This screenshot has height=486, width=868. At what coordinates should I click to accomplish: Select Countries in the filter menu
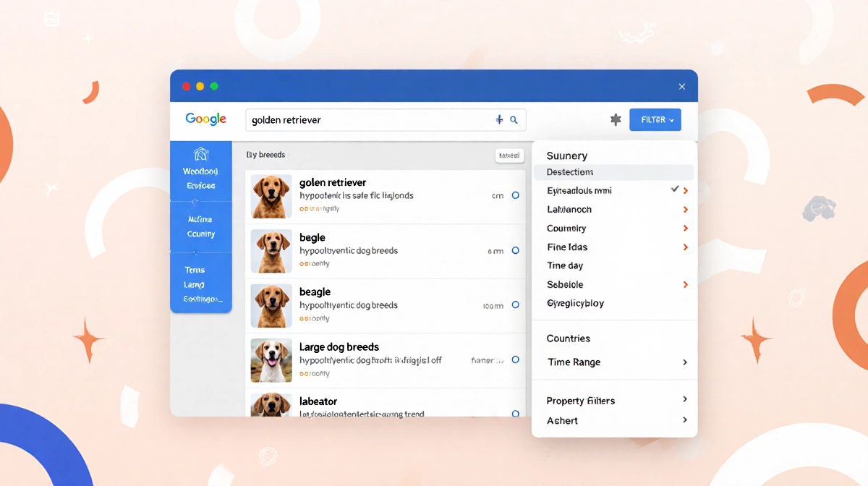568,338
